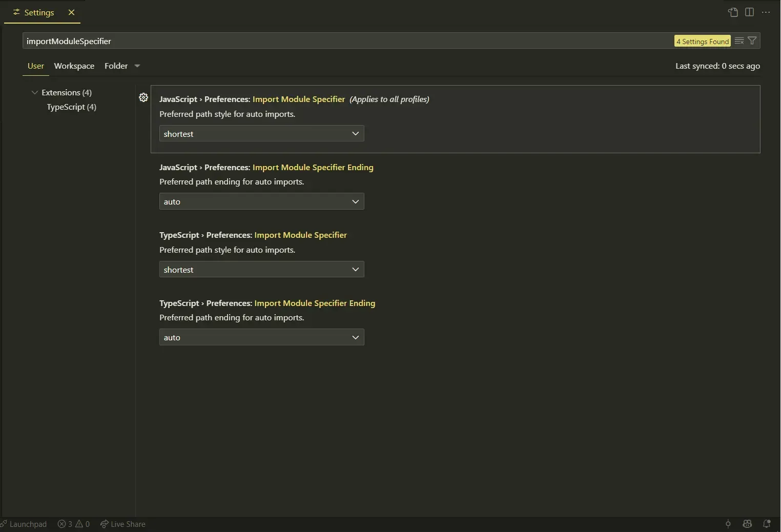
Task: Show errors and warnings count in status bar
Action: point(74,524)
